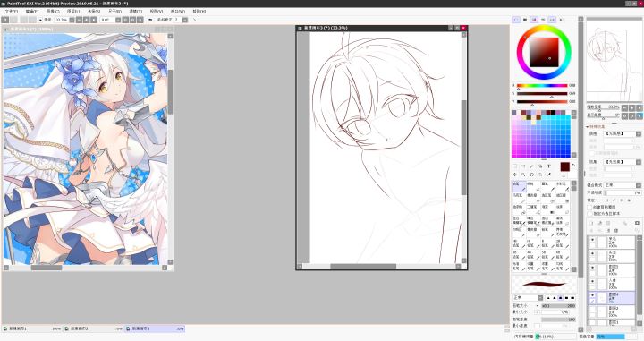Select the pencil brush preset

(519, 186)
